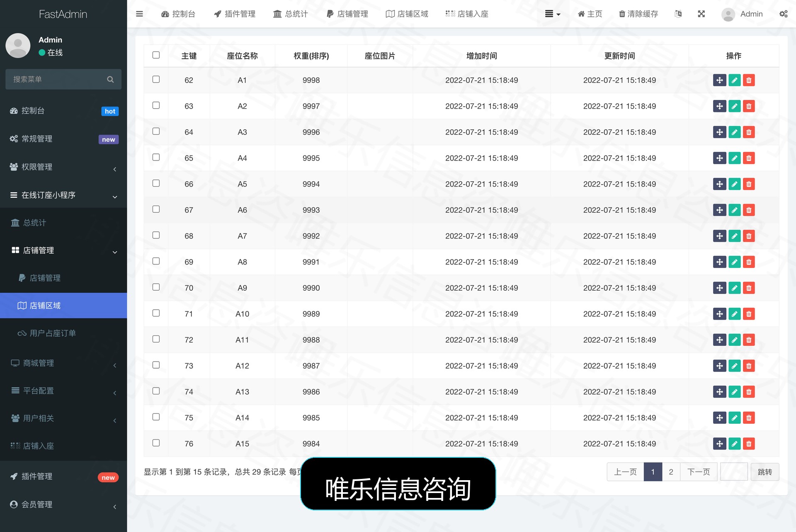Viewport: 796px width, 532px height.
Task: Tick the checkbox for row 62 A1
Action: click(x=156, y=79)
